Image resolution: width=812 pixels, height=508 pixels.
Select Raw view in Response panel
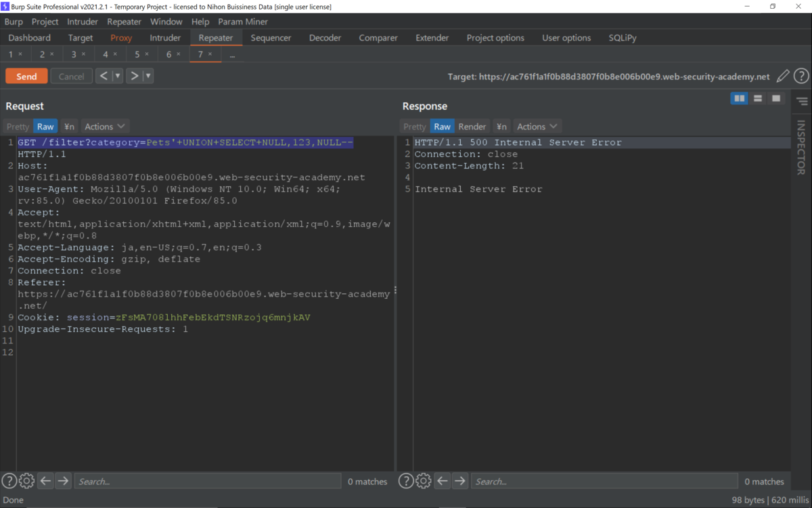click(x=442, y=127)
